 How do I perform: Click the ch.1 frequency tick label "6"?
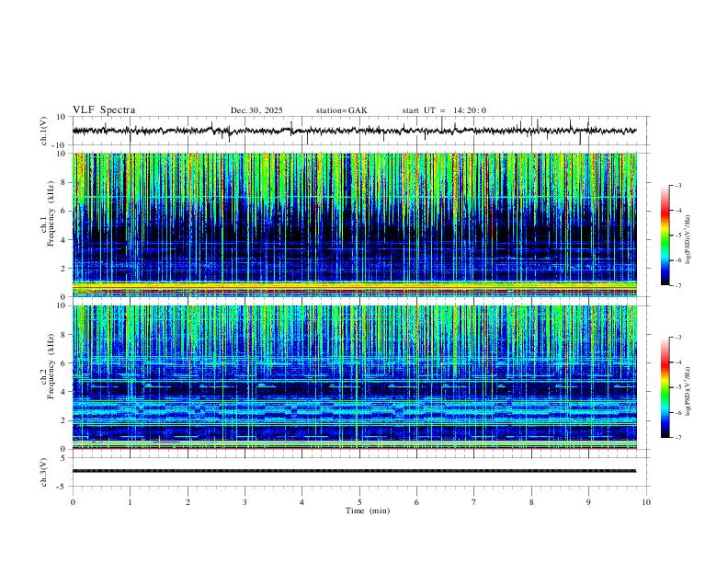63,211
